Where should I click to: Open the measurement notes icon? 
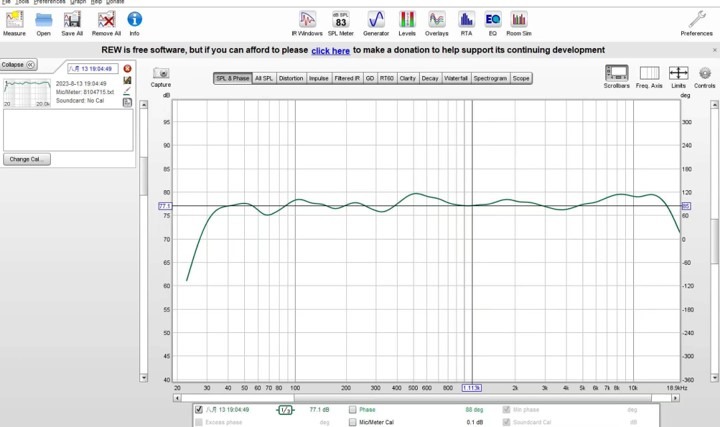pos(127,102)
